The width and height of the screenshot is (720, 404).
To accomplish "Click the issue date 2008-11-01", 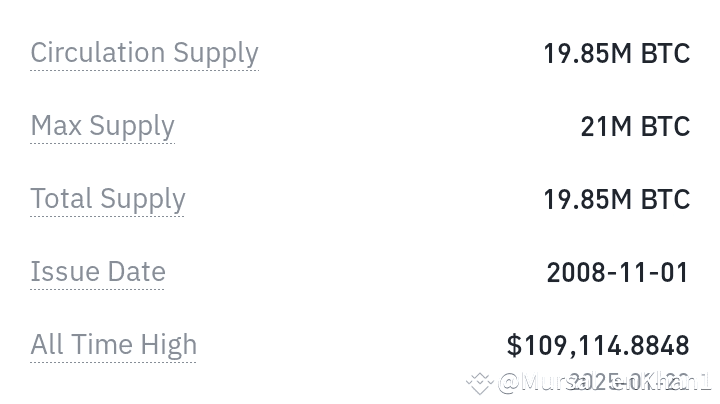I will tap(618, 272).
